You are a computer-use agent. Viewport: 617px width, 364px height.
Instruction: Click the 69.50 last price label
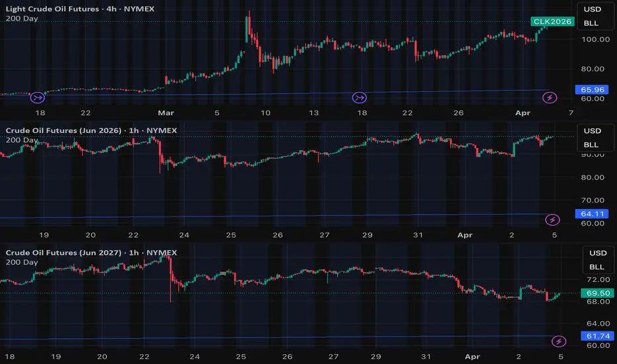click(x=597, y=293)
